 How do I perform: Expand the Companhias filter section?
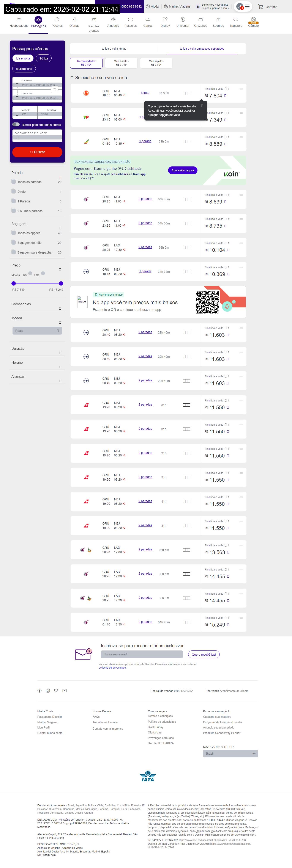click(x=60, y=308)
